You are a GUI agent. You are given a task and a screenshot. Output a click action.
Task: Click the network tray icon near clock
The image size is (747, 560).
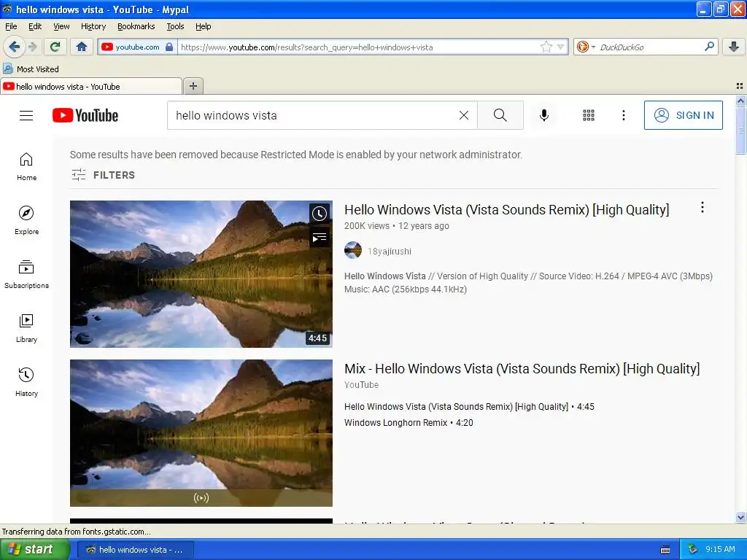point(693,549)
